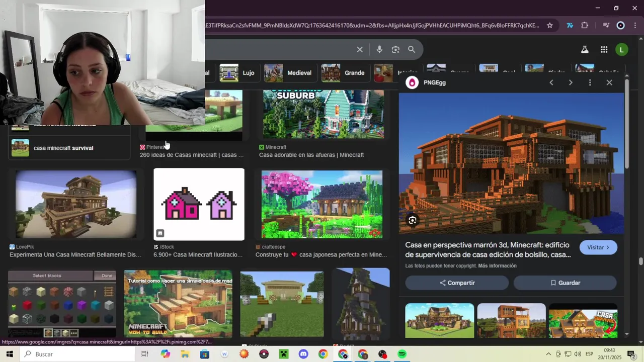Click the Guardar button
The height and width of the screenshot is (362, 644).
tap(565, 283)
